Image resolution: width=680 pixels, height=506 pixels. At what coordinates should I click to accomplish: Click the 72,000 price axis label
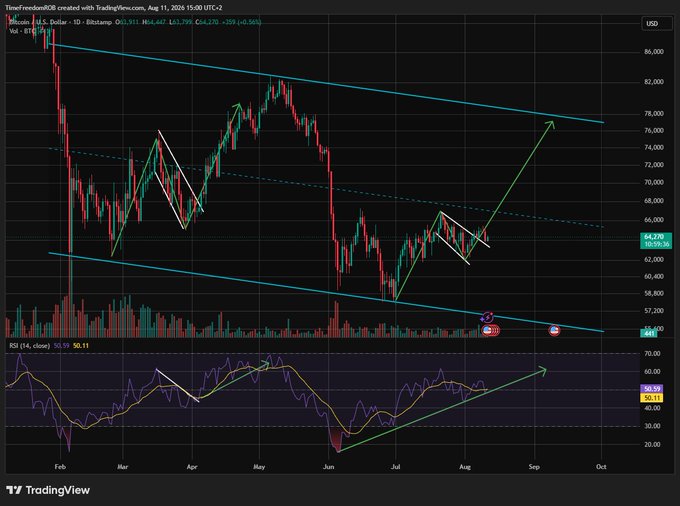pos(654,165)
